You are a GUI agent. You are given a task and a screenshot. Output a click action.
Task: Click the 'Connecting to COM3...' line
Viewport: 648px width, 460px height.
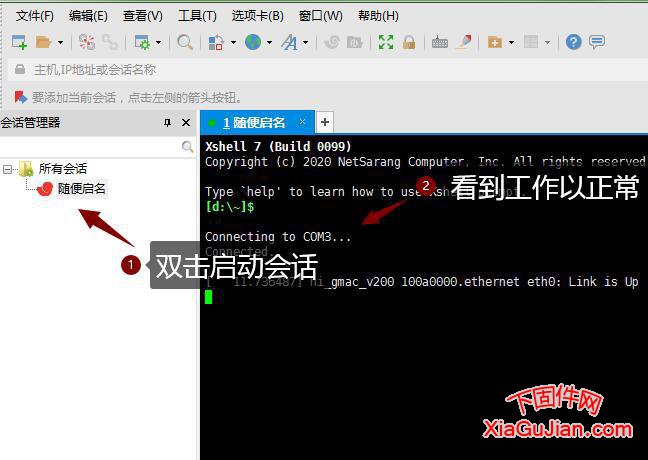(278, 237)
